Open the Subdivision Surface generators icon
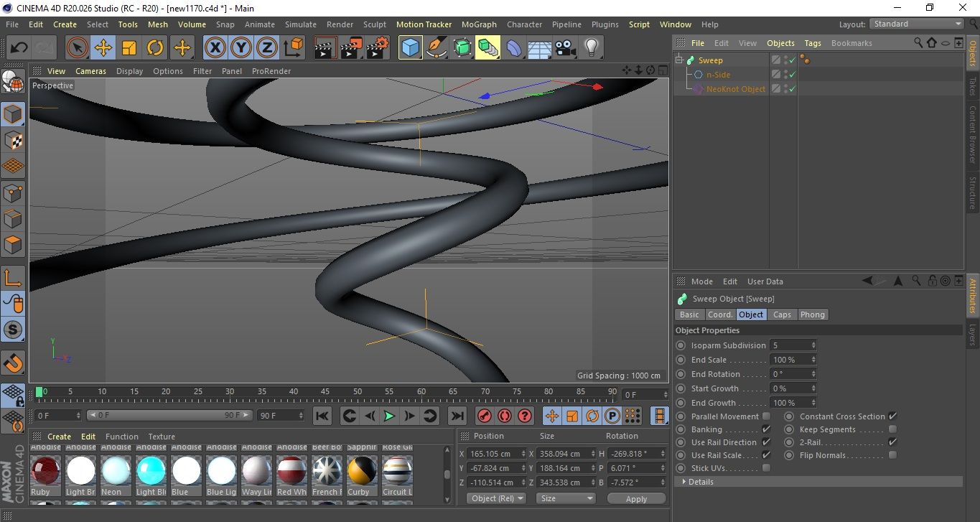 462,48
